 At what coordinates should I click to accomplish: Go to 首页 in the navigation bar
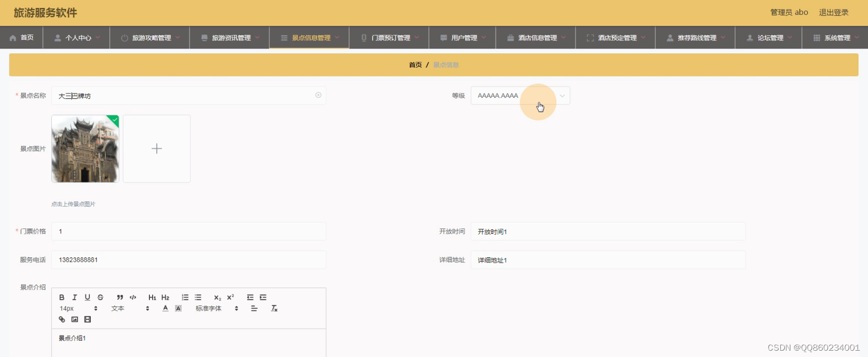pyautogui.click(x=22, y=38)
